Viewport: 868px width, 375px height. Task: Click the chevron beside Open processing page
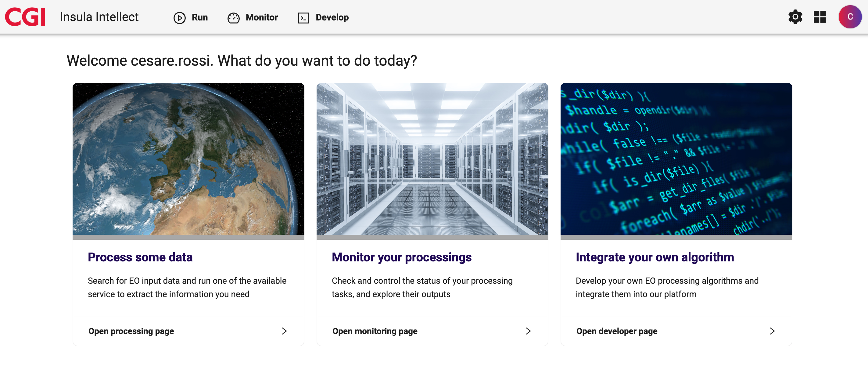pyautogui.click(x=284, y=331)
